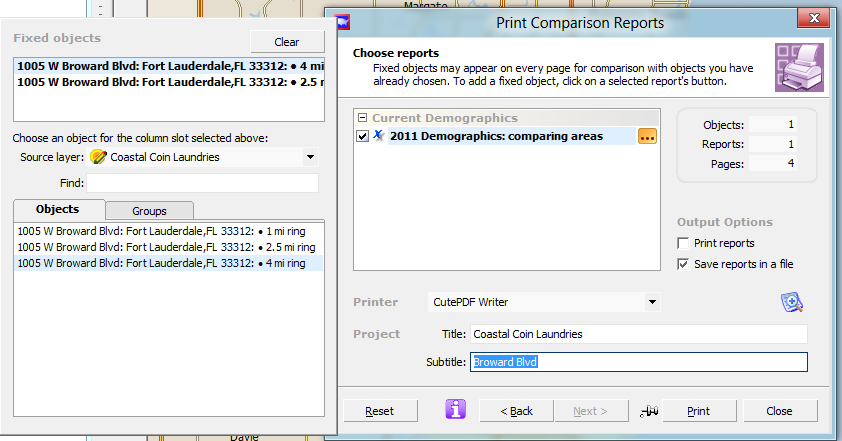Click the orange ellipsis button on 2011 Demographics
842x441 pixels.
648,137
